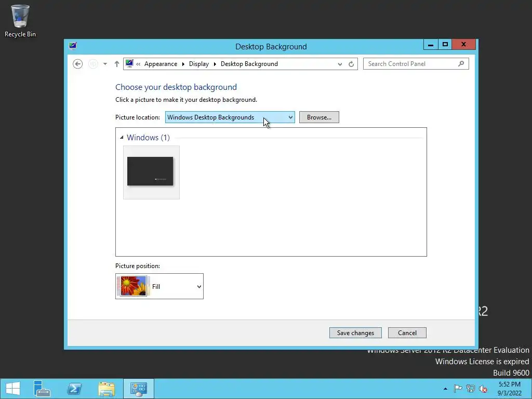Expand the chevron after Display breadcrumb
This screenshot has width=532, height=399.
coord(215,64)
